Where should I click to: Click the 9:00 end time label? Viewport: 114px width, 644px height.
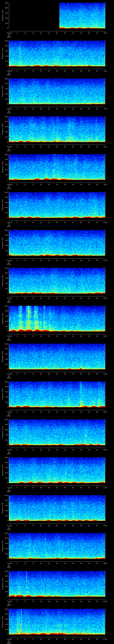105,184
